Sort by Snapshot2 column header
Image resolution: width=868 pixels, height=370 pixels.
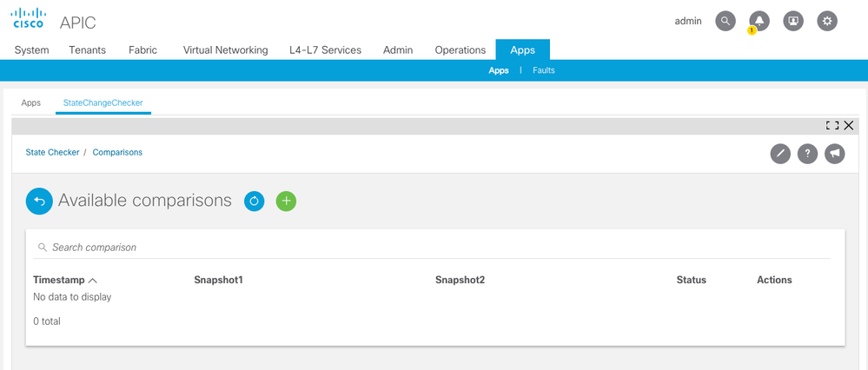click(x=460, y=280)
